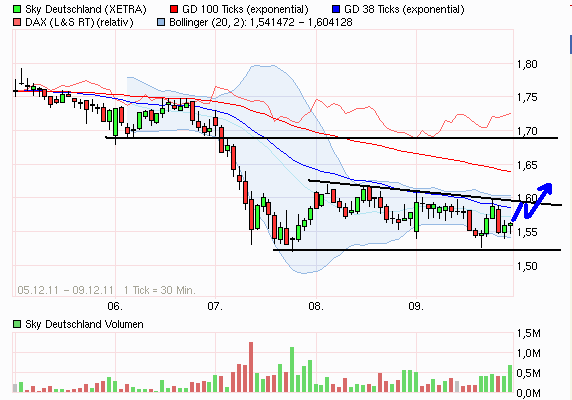Click the pink DAX (L&S RT) legend swatch
Image resolution: width=572 pixels, height=400 pixels.
(17, 23)
